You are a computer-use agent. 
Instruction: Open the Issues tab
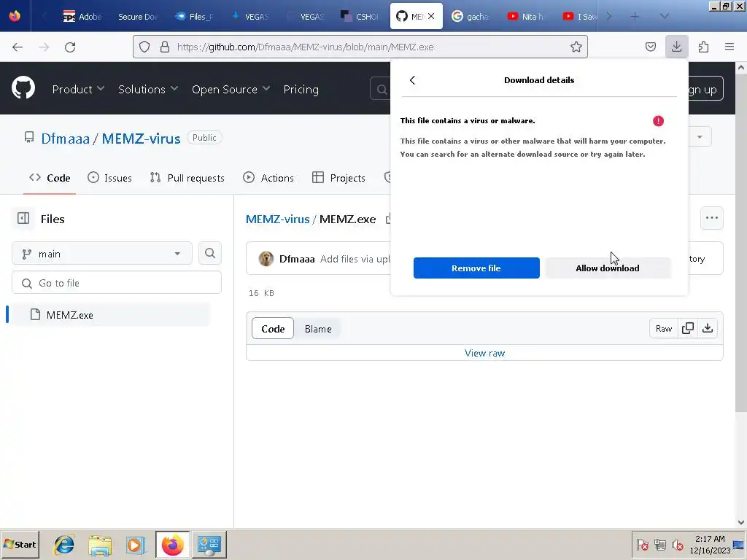109,178
